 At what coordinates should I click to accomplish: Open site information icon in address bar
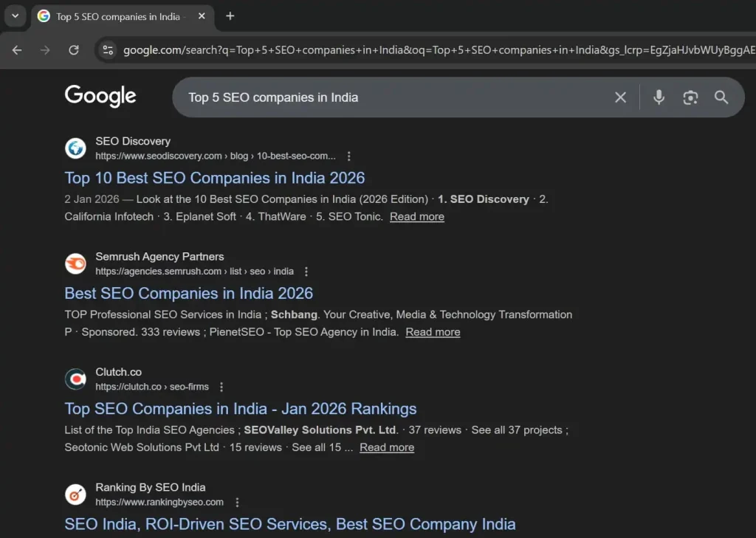coord(108,50)
